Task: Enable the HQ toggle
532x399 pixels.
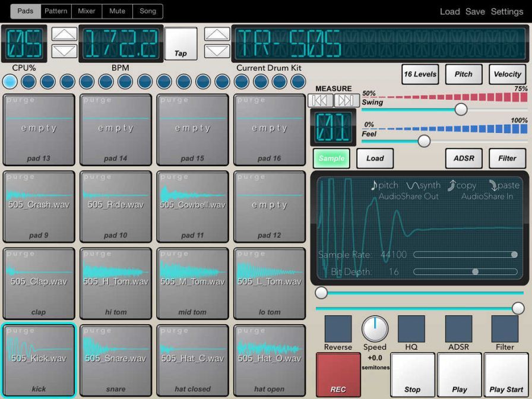Action: 411,328
